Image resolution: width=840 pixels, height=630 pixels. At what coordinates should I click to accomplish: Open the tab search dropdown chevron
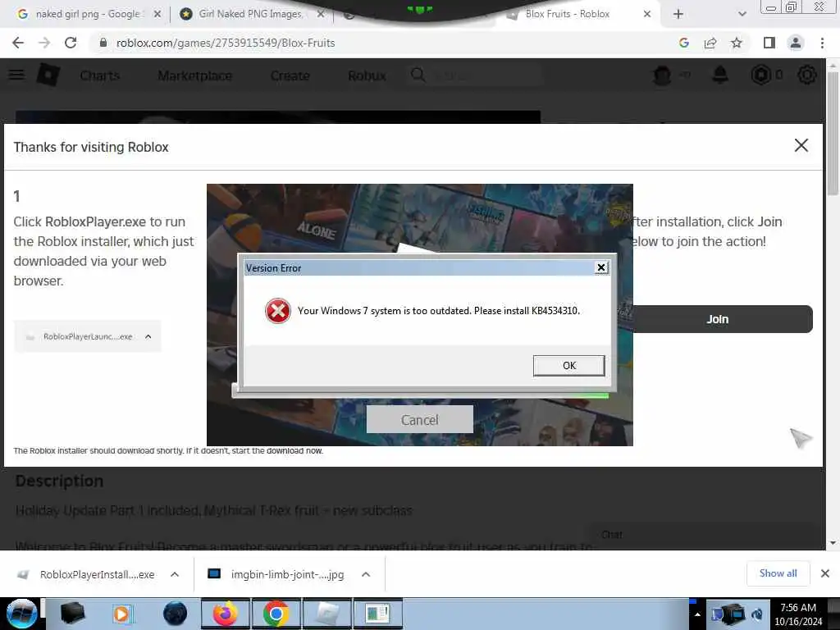point(742,14)
